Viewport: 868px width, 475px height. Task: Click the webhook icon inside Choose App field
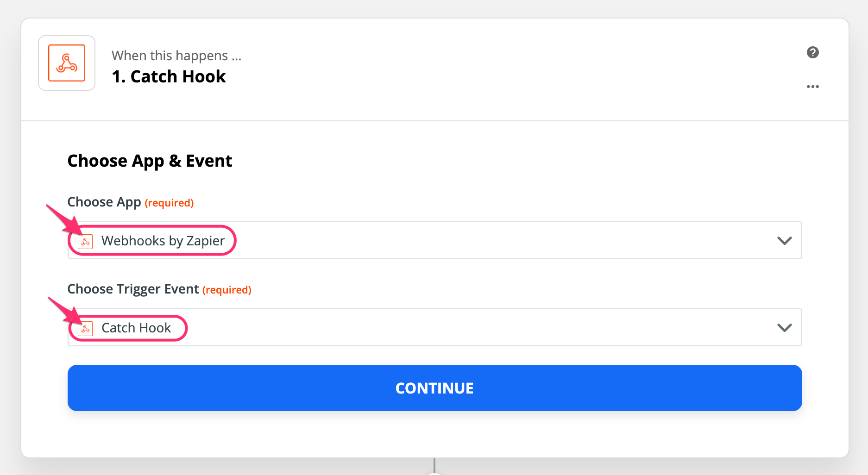click(x=85, y=241)
